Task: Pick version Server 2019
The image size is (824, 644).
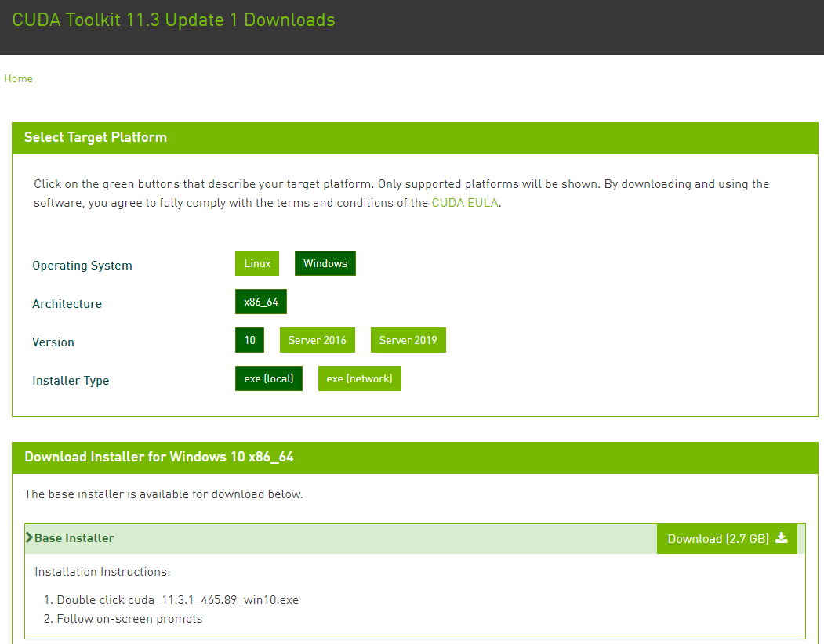Action: pyautogui.click(x=408, y=340)
